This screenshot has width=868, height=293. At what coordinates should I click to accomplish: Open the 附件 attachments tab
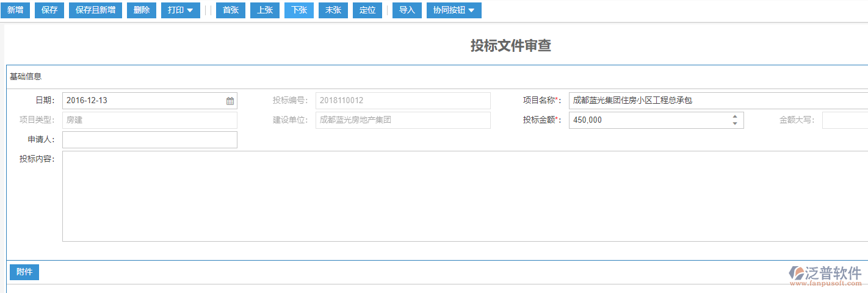pyautogui.click(x=24, y=272)
